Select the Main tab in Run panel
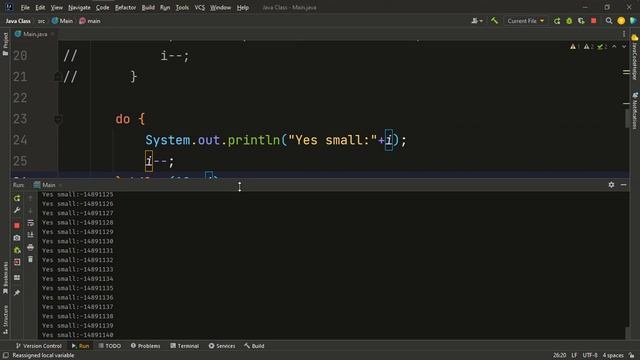Screen dimensions: 640x360 48,185
